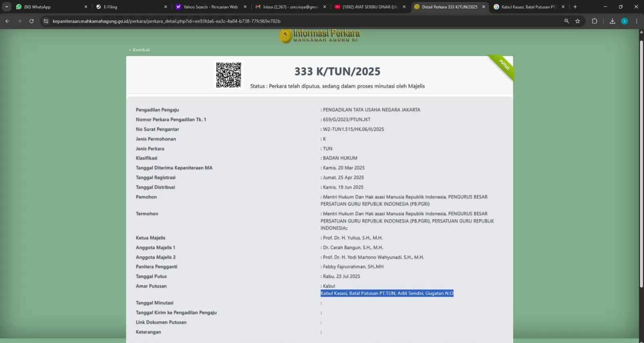Bookmark this page with the star icon
This screenshot has width=644, height=343.
578,21
